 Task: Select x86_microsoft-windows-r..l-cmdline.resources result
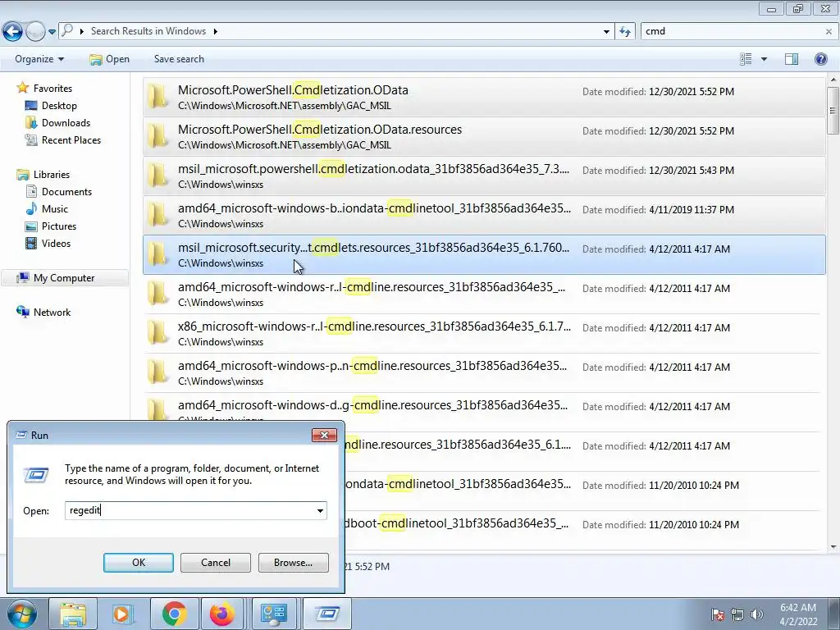[x=484, y=333]
